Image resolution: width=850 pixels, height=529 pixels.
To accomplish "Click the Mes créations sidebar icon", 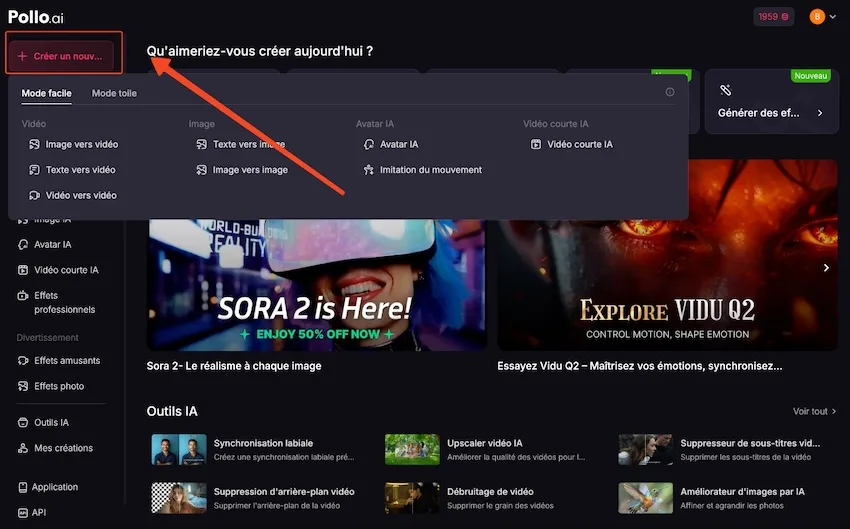I will pyautogui.click(x=23, y=449).
